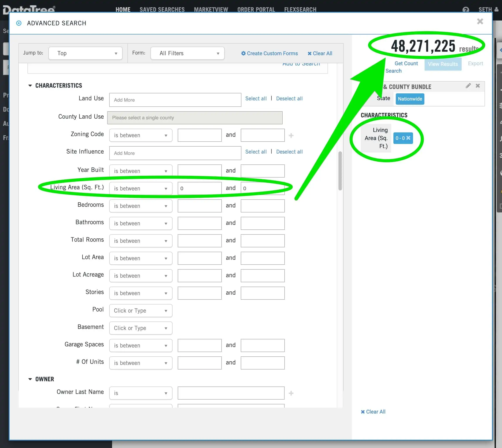Screen dimensions: 502x448
Task: Click the Living Area maximum value field
Action: click(x=263, y=188)
